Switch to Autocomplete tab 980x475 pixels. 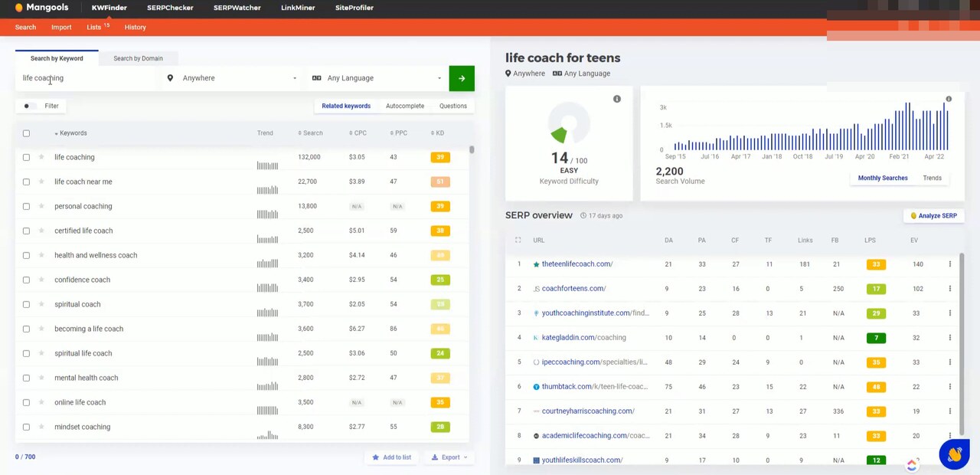tap(405, 106)
